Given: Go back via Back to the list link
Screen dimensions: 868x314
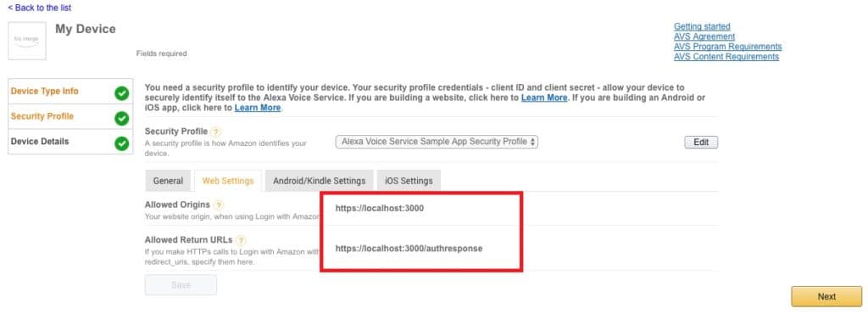Looking at the screenshot, I should click(39, 8).
